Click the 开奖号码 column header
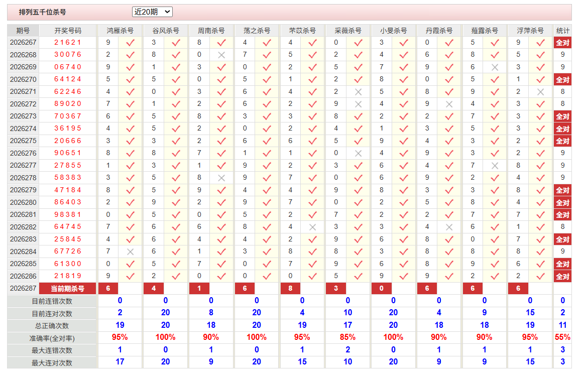This screenshot has width=588, height=376. tap(68, 31)
